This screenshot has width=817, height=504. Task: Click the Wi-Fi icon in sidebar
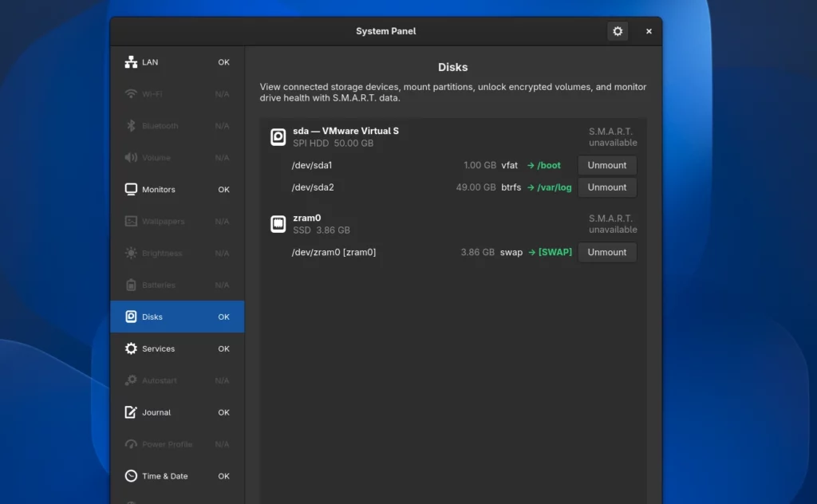(x=131, y=94)
